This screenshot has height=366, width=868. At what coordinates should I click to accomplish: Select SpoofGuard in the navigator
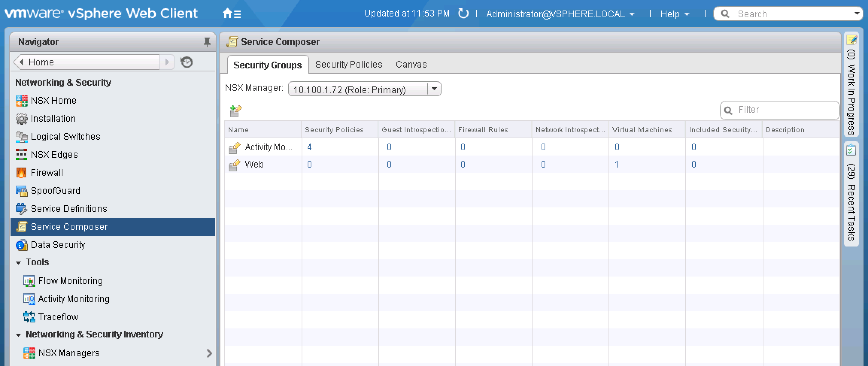pos(55,191)
